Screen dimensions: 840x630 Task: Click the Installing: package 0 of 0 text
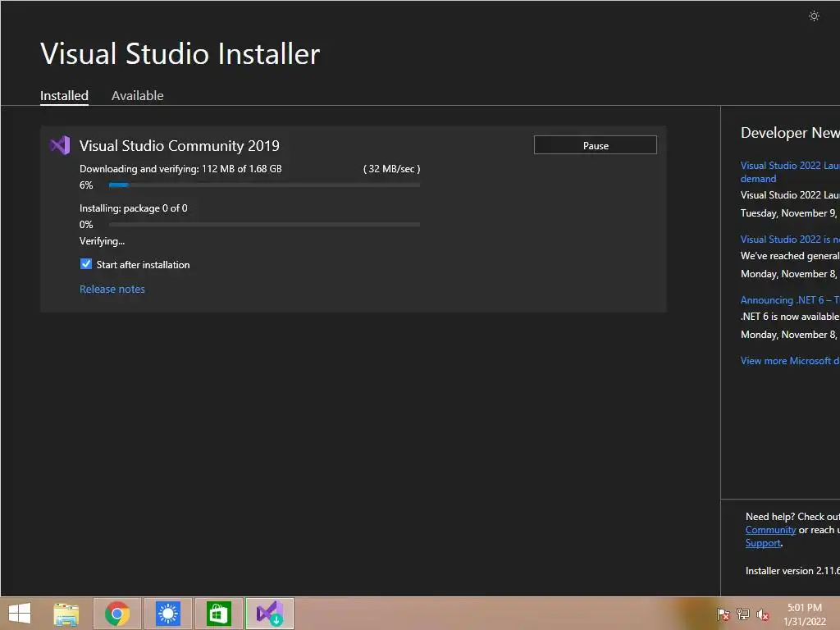pos(134,208)
